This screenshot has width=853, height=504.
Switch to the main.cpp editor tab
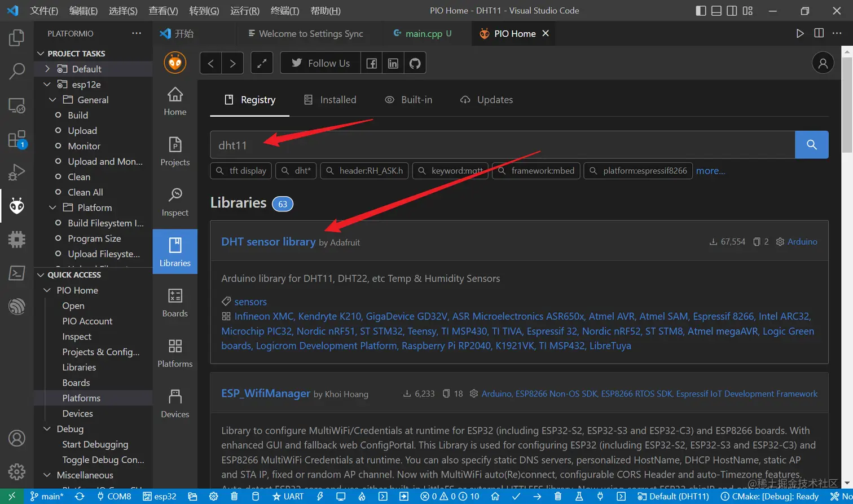[x=423, y=34]
